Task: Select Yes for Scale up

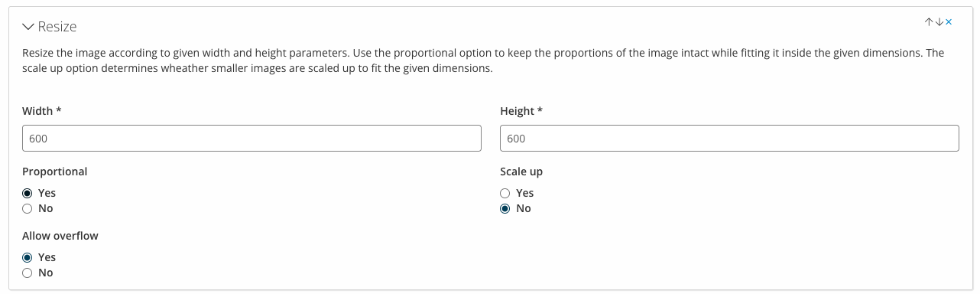Action: point(505,193)
